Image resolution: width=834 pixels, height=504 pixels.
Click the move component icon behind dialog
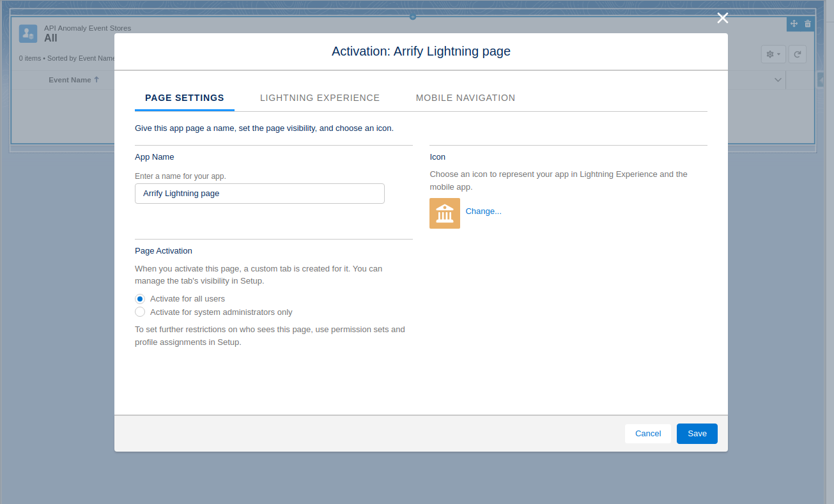tap(794, 24)
